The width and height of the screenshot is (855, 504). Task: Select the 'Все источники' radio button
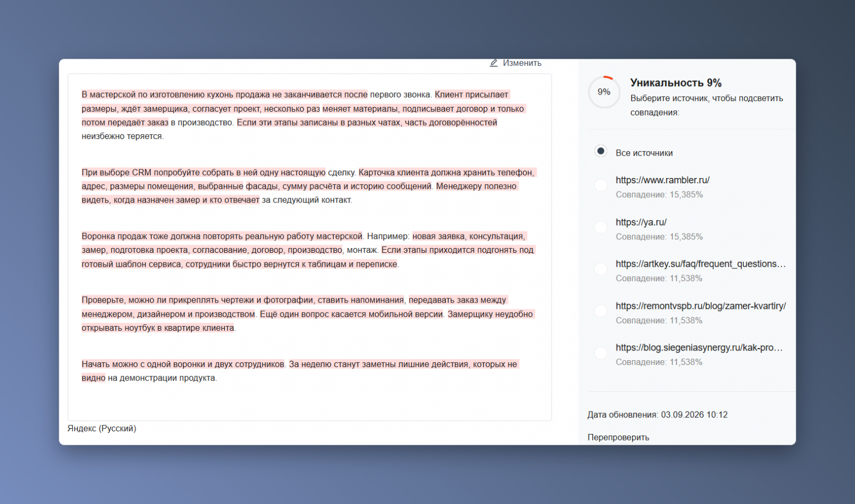(601, 151)
